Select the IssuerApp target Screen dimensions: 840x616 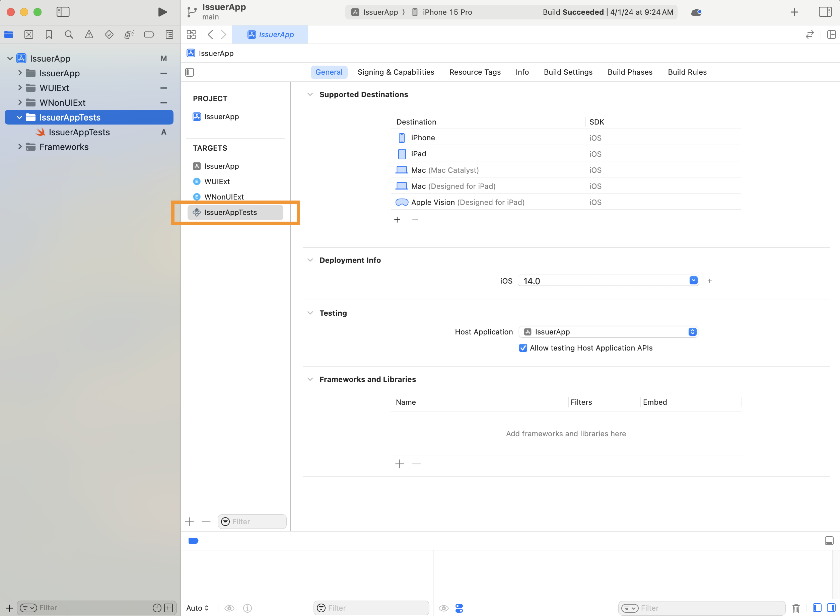pyautogui.click(x=216, y=166)
